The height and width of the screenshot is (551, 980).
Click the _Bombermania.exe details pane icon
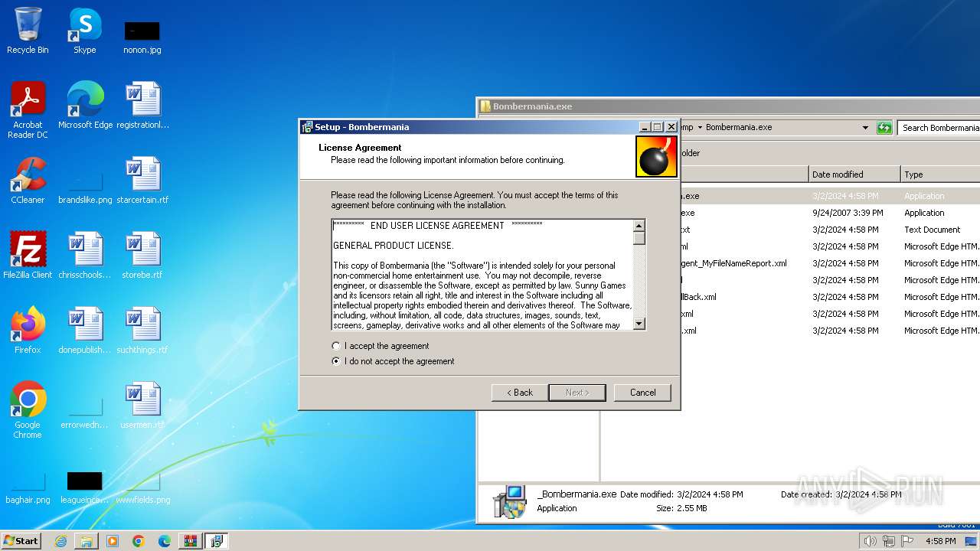(510, 501)
